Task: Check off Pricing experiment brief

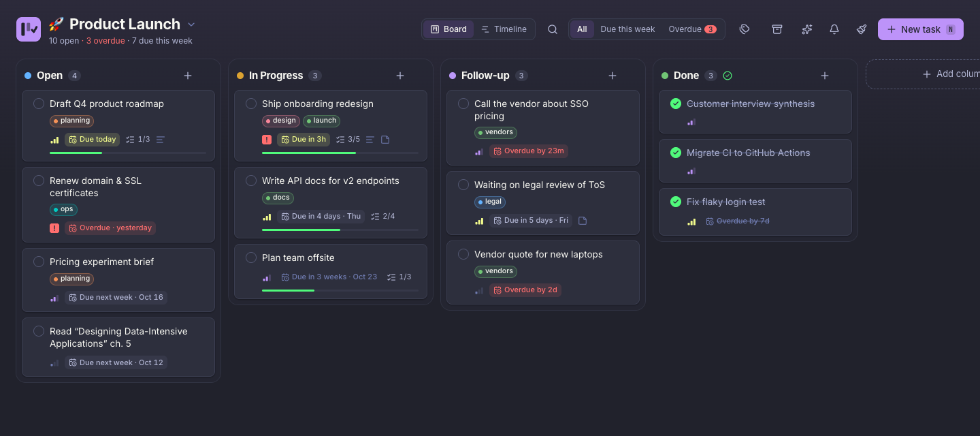Action: click(x=39, y=262)
